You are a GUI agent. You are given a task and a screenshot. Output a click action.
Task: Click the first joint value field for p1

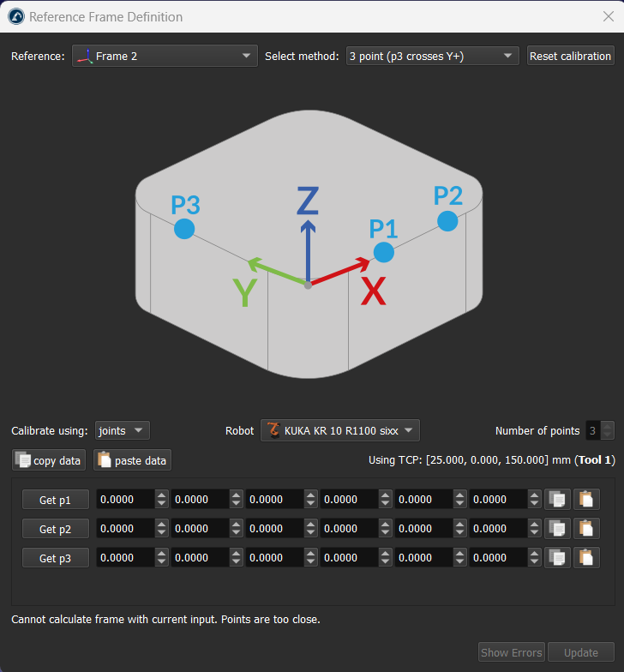coord(124,500)
